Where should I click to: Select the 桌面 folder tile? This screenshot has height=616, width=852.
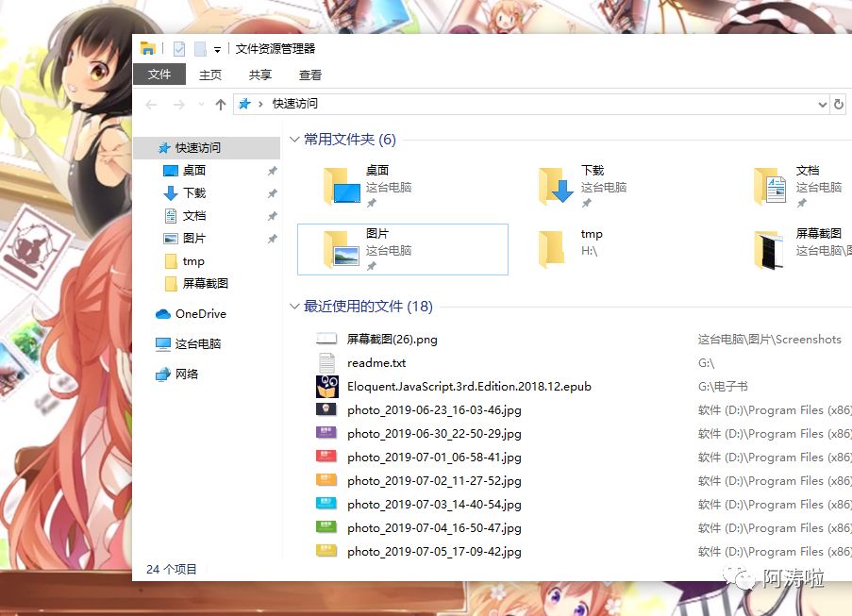403,187
